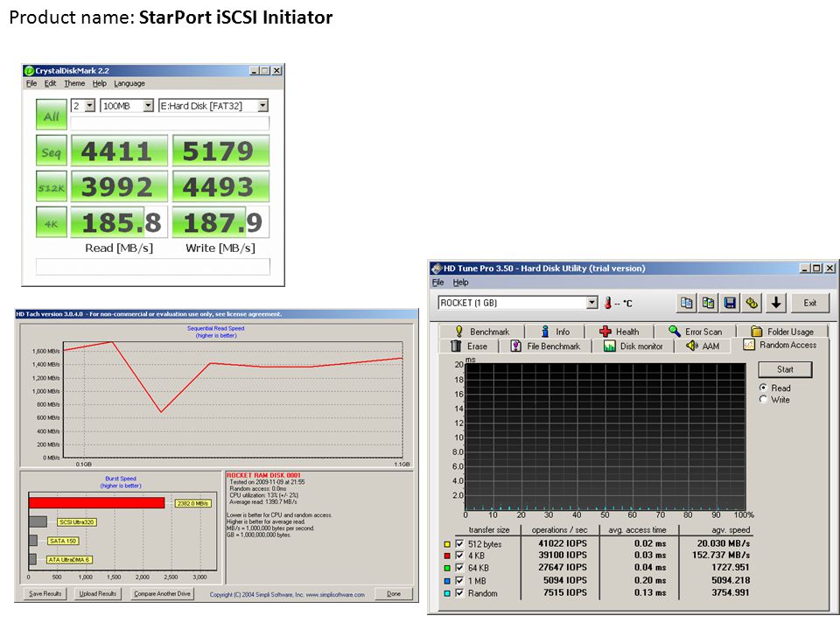Screen dimensions: 840x630
Task: Click Compare Another Drive in HD Tach
Action: pyautogui.click(x=162, y=593)
